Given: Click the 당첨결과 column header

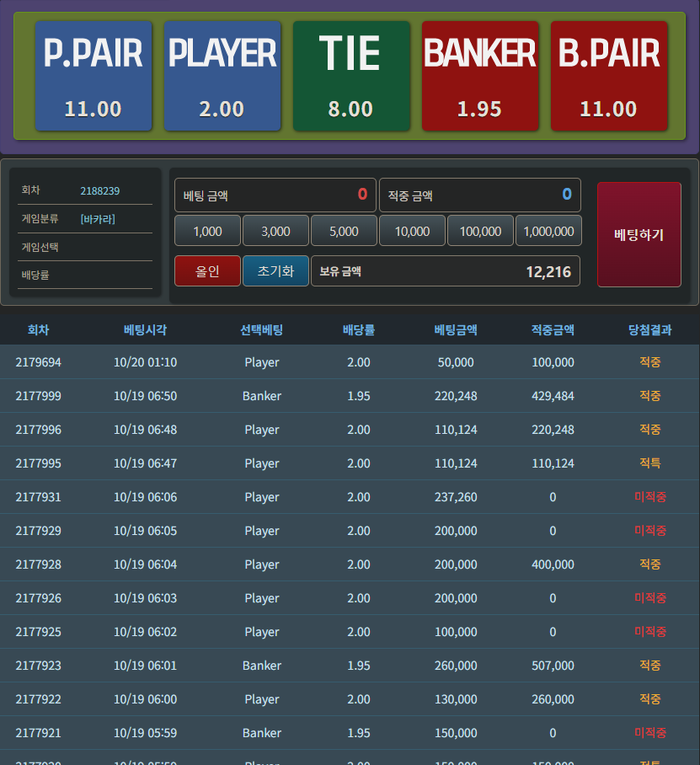Looking at the screenshot, I should point(649,329).
